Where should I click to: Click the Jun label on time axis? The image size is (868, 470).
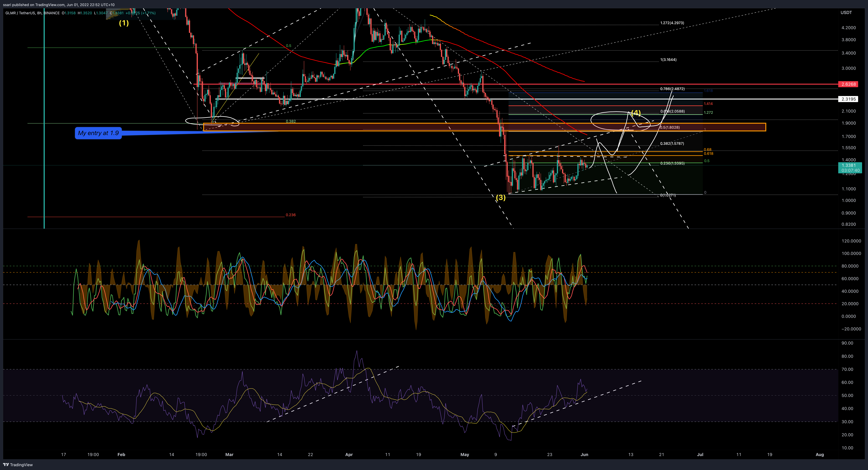(585, 455)
